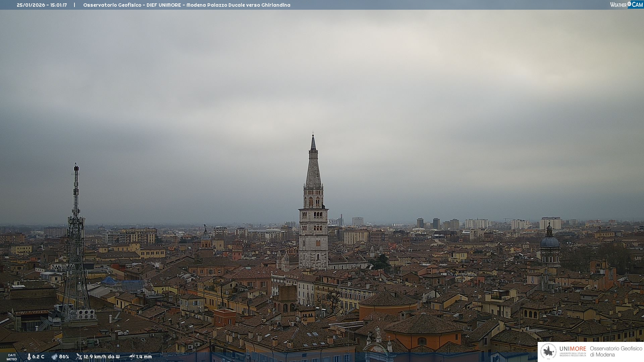Click the UNIMORE horseman seal emblem
The height and width of the screenshot is (362, 644).
(x=548, y=351)
